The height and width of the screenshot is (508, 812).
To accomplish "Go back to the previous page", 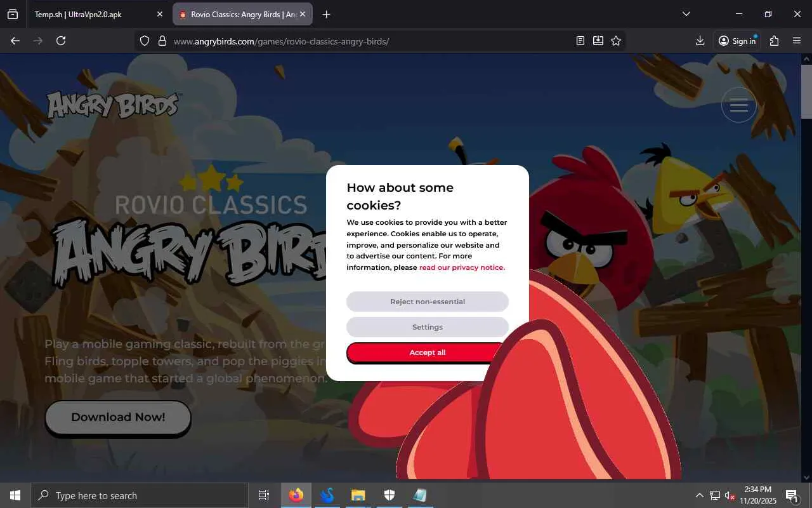I will point(15,41).
